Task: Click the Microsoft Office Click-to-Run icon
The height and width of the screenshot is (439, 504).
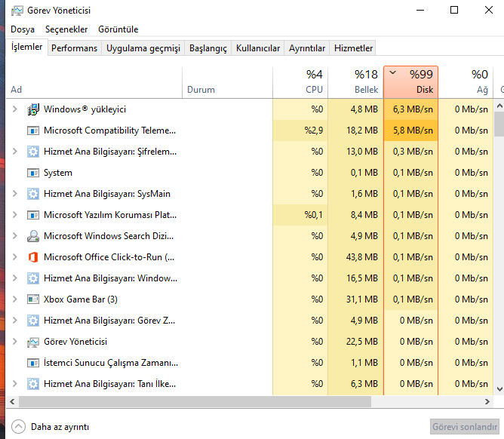Action: pyautogui.click(x=33, y=257)
